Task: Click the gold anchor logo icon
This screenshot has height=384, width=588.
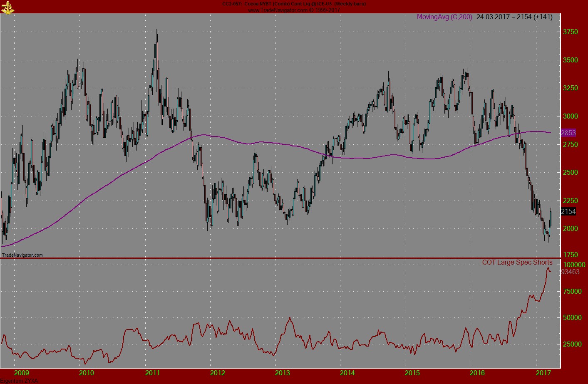Action: [x=7, y=7]
